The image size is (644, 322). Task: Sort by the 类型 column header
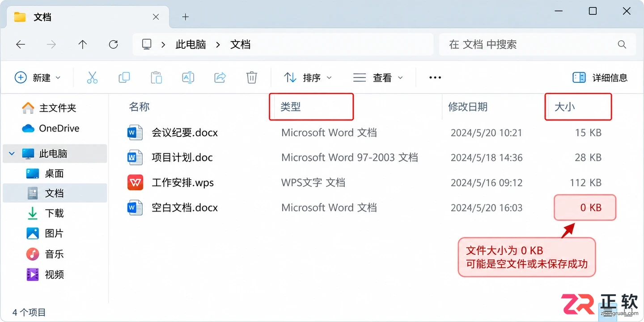click(x=290, y=107)
